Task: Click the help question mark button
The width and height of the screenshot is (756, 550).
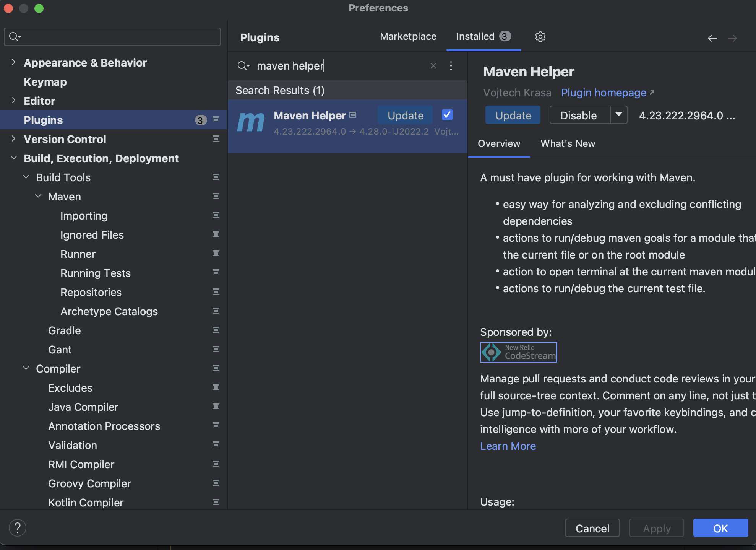Action: coord(18,528)
